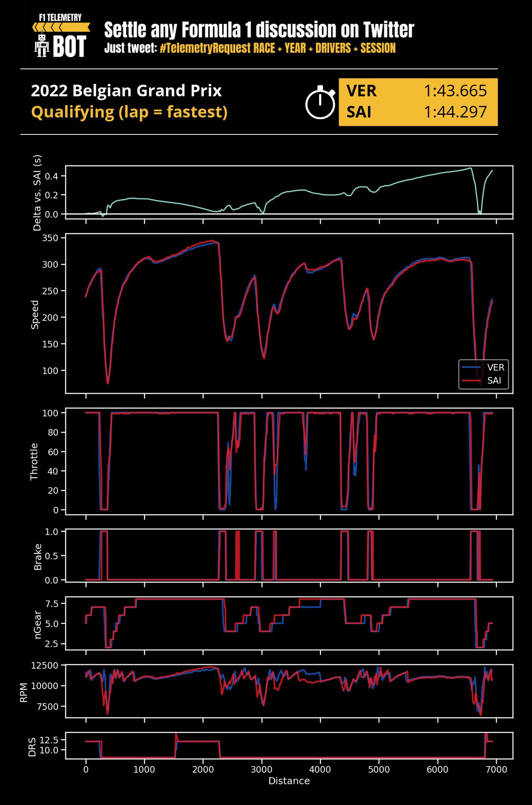Screen dimensions: 532x805
Task: Click the DRS axis label
Action: click(x=32, y=746)
